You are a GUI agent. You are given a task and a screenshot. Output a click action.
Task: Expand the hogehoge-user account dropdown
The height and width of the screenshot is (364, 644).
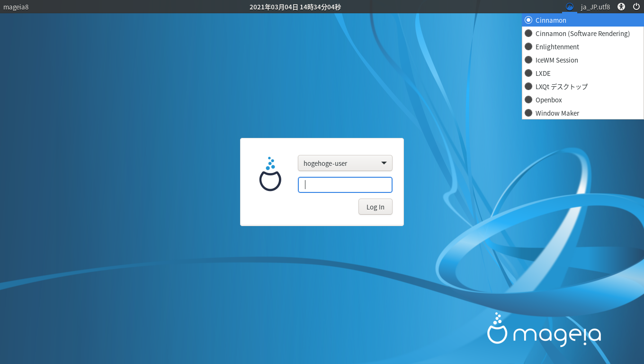[345, 163]
